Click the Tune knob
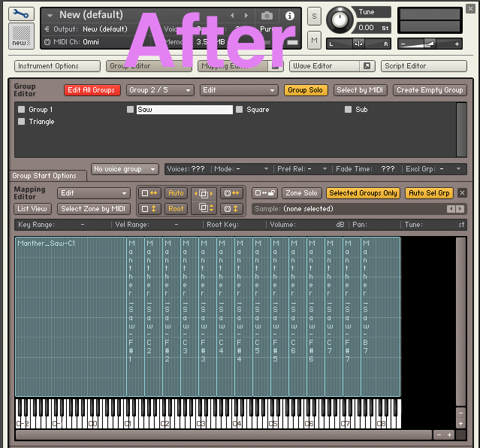The height and width of the screenshot is (448, 480). pyautogui.click(x=340, y=18)
